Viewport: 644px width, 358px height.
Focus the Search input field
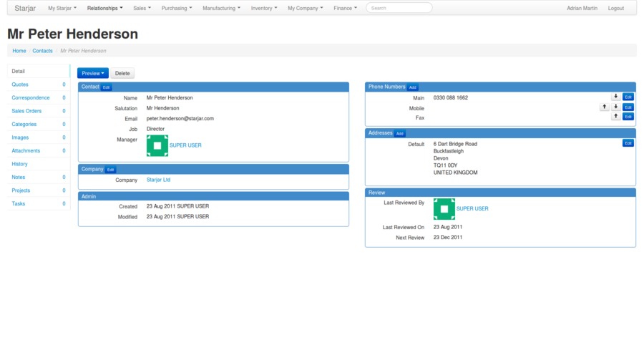pos(399,8)
